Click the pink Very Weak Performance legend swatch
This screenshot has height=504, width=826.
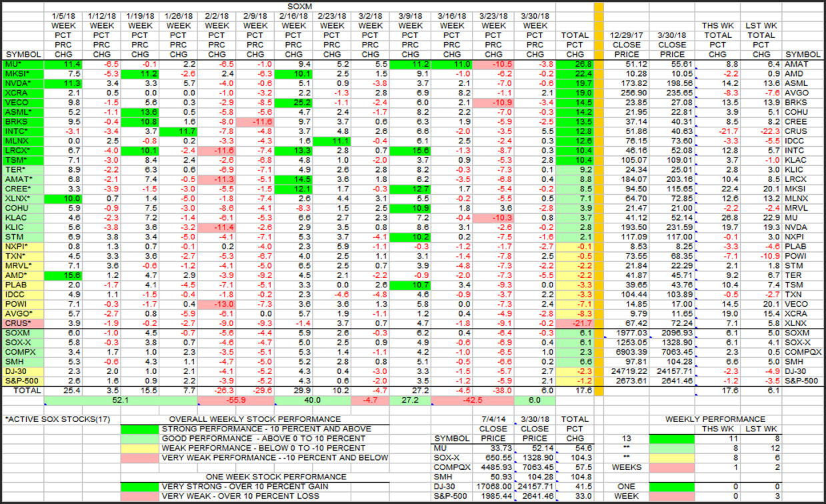point(139,457)
